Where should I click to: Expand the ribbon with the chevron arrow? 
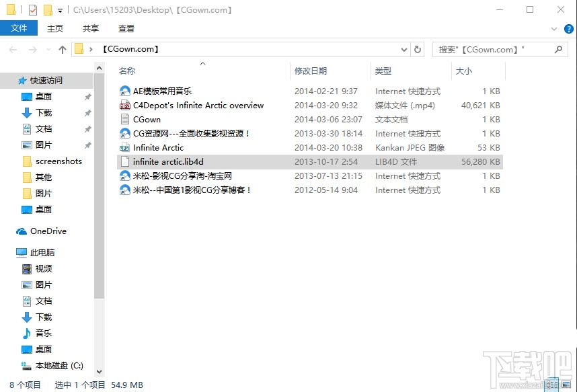click(x=553, y=29)
